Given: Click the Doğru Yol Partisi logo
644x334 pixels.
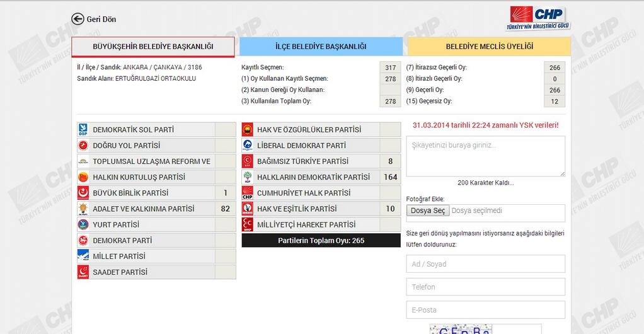Looking at the screenshot, I should pyautogui.click(x=83, y=146).
